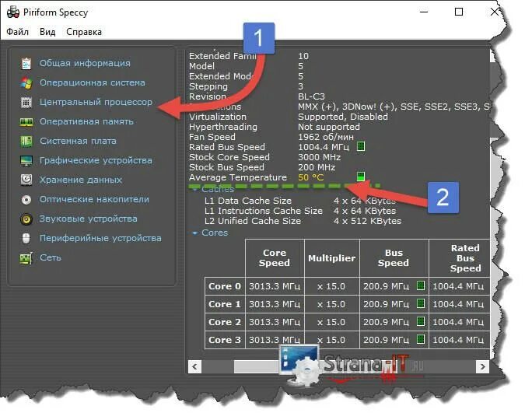Open the Справка menu
The image size is (525, 420).
pyautogui.click(x=84, y=32)
